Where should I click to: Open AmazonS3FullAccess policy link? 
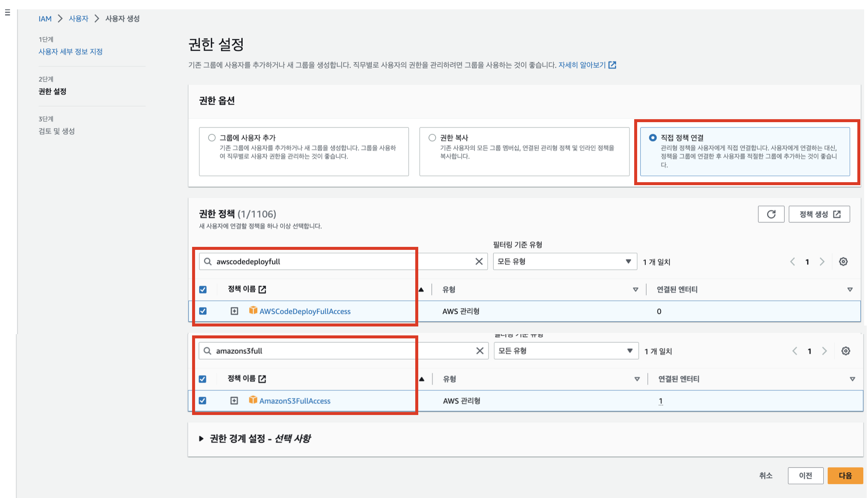[x=295, y=401]
